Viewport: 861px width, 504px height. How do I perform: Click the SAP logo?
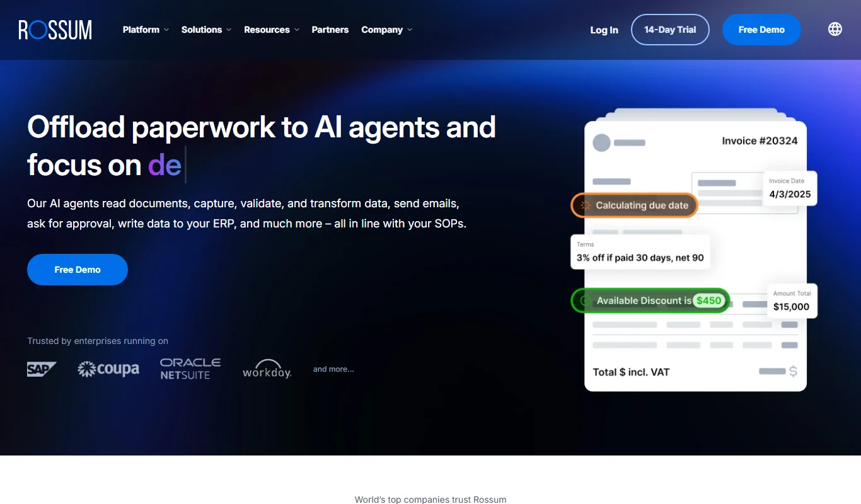click(42, 369)
